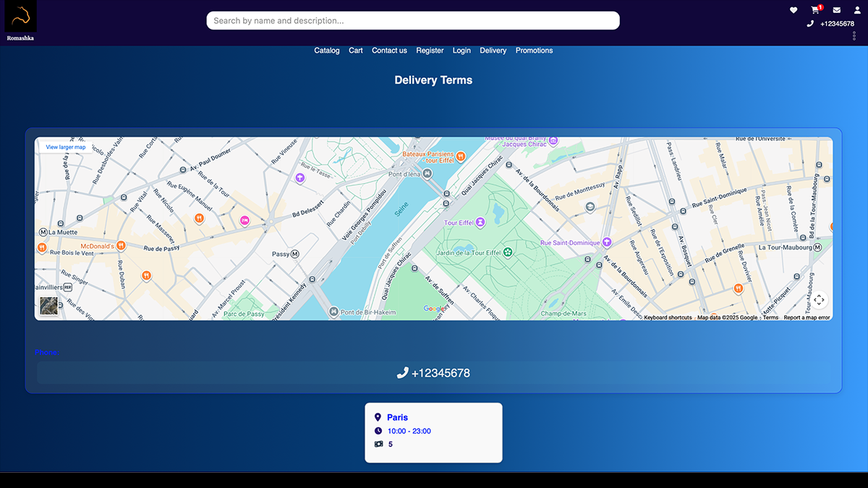The image size is (868, 488).
Task: Open the user account icon
Action: tap(857, 10)
